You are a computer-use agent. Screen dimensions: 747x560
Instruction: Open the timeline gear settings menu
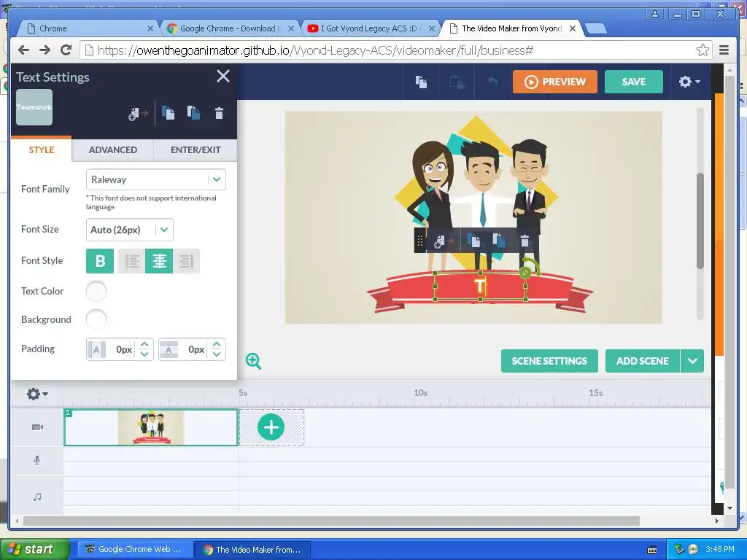[37, 394]
